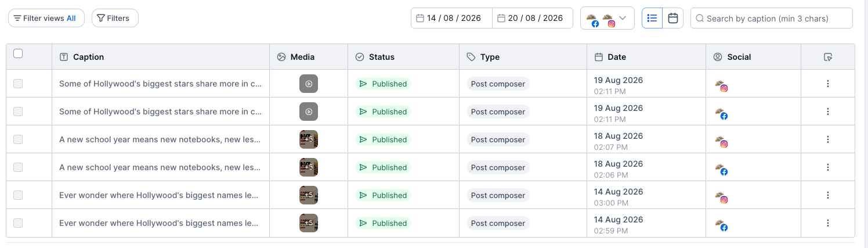868x248 pixels.
Task: Open caption of 19 Aug Facebook Hollywood stars post
Action: point(161,112)
